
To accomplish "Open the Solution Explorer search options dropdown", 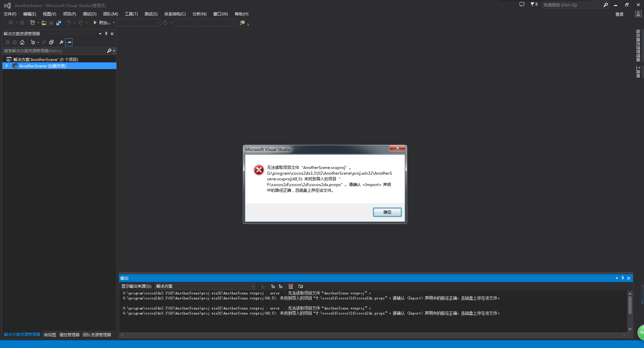I will pos(114,51).
